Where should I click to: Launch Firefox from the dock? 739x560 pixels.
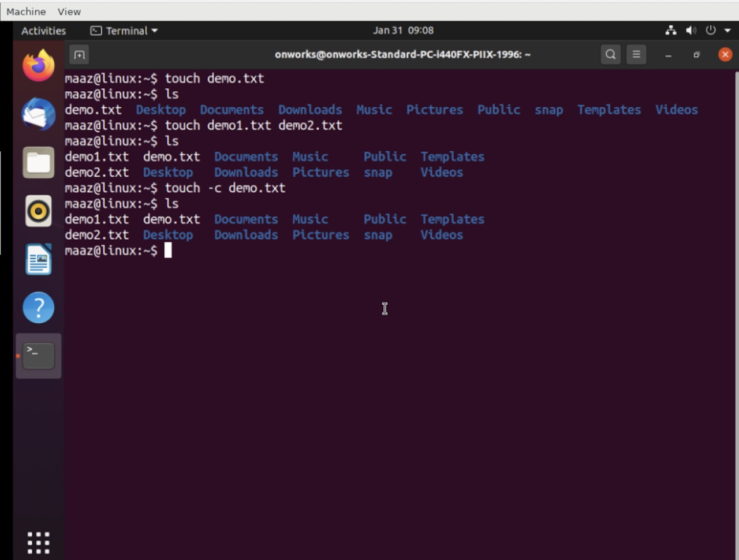click(x=39, y=65)
